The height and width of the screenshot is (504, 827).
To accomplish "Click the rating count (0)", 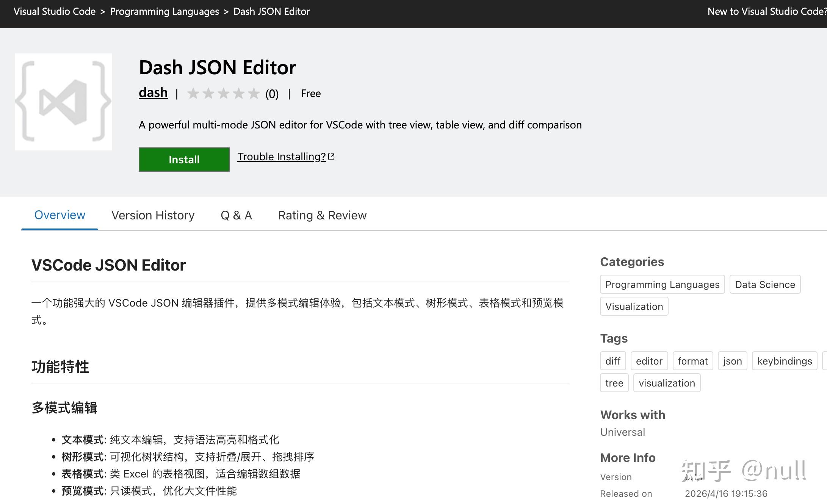I will pyautogui.click(x=272, y=94).
